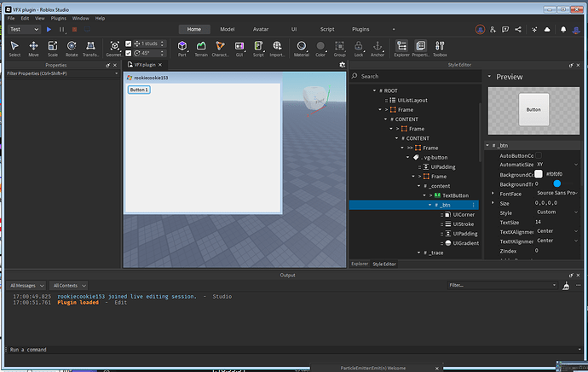Open the Import tool
588x372 pixels.
pyautogui.click(x=277, y=49)
